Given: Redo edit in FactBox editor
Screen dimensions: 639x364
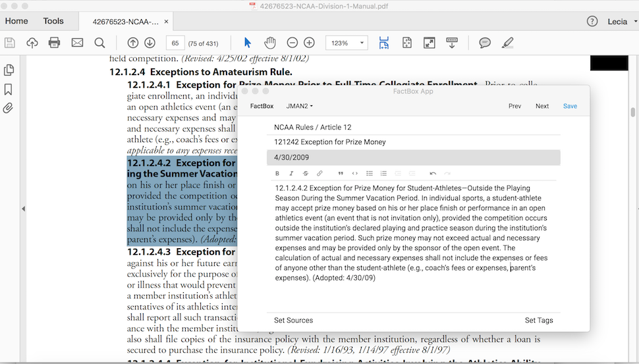Looking at the screenshot, I should coord(447,174).
